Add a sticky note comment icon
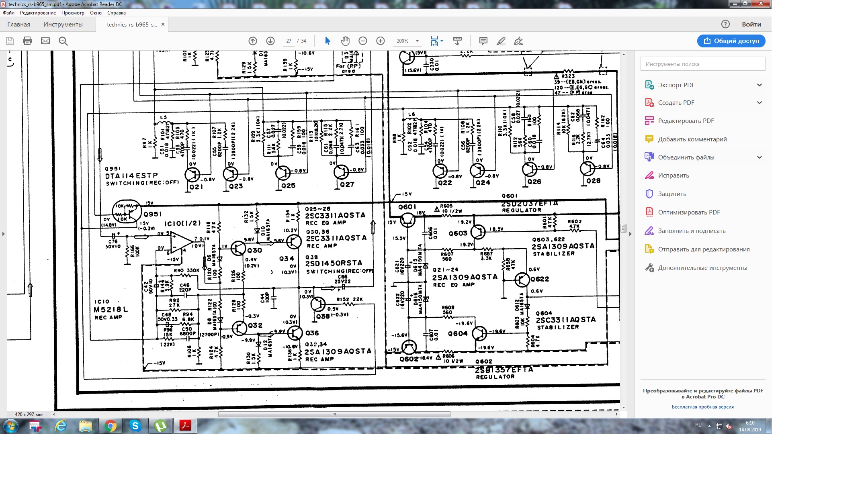868x488 pixels. (483, 41)
